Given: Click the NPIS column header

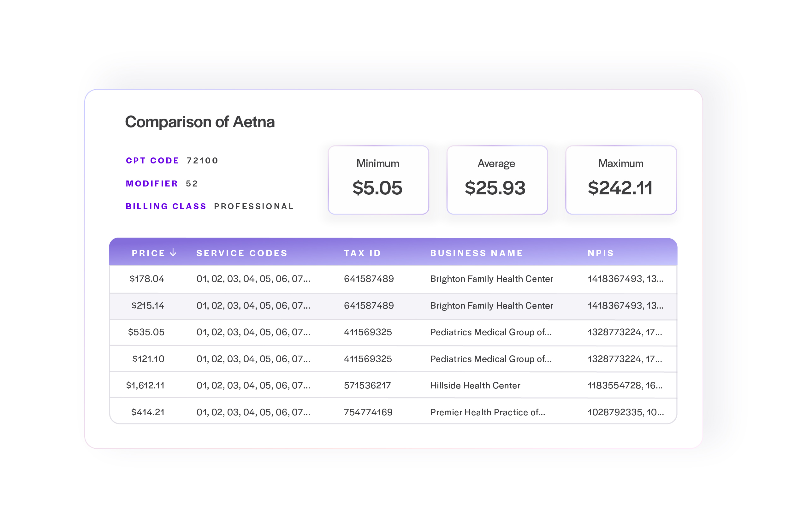Looking at the screenshot, I should [600, 253].
